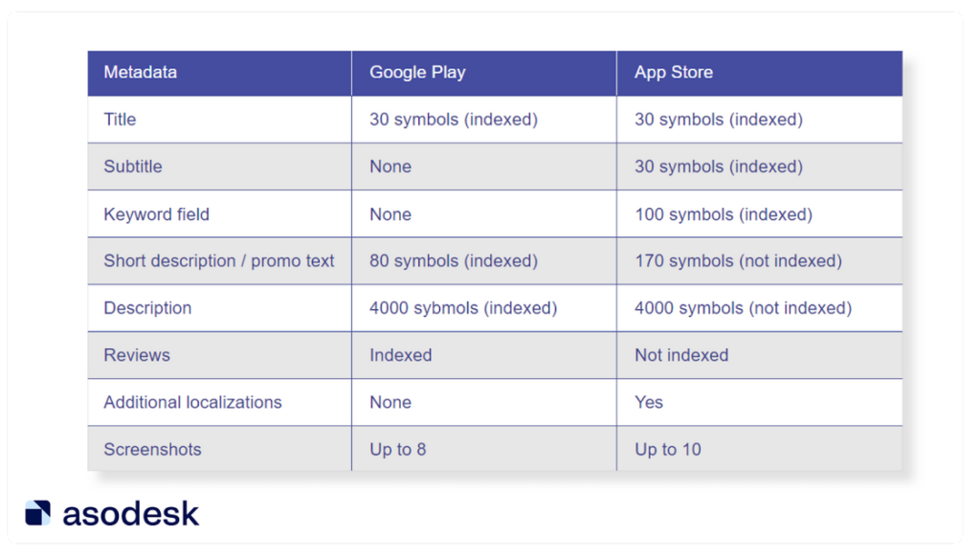980x557 pixels.
Task: Click the Reviews row label
Action: coord(137,355)
